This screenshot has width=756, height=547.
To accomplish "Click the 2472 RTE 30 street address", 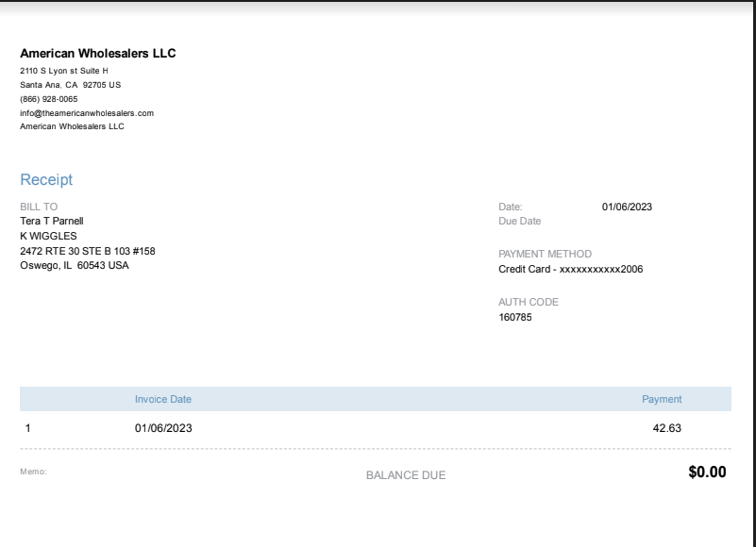I will point(87,251).
